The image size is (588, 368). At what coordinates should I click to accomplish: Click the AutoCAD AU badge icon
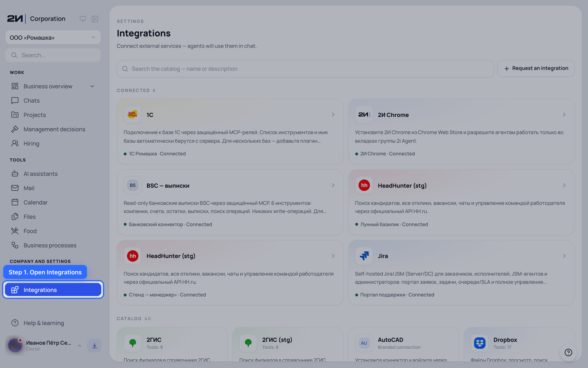(x=364, y=343)
